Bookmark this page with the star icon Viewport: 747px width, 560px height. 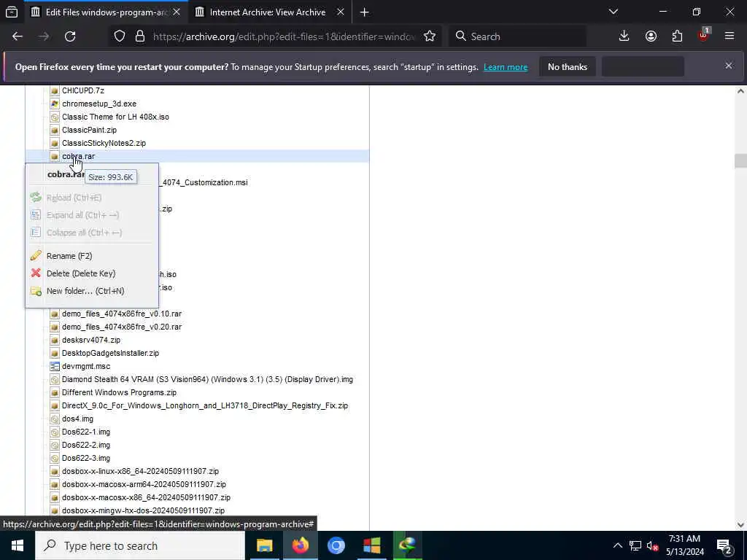(x=429, y=36)
